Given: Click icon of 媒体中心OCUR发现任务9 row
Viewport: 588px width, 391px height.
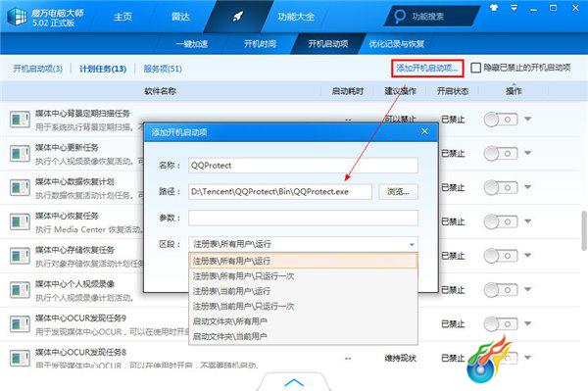Looking at the screenshot, I should 20,324.
